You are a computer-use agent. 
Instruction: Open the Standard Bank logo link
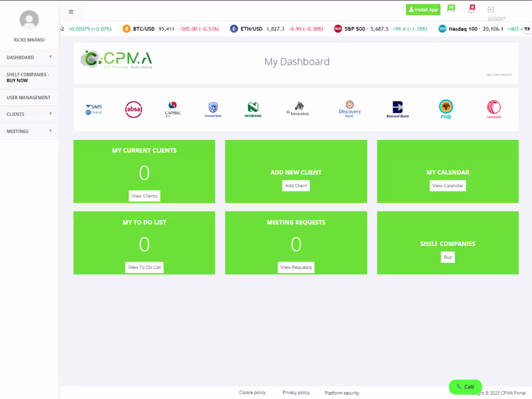coord(213,109)
